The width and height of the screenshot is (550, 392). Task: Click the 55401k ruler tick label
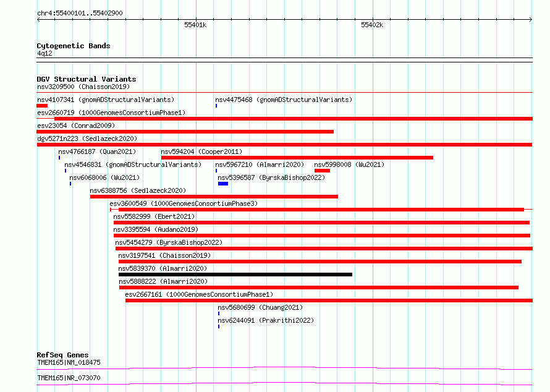(195, 25)
